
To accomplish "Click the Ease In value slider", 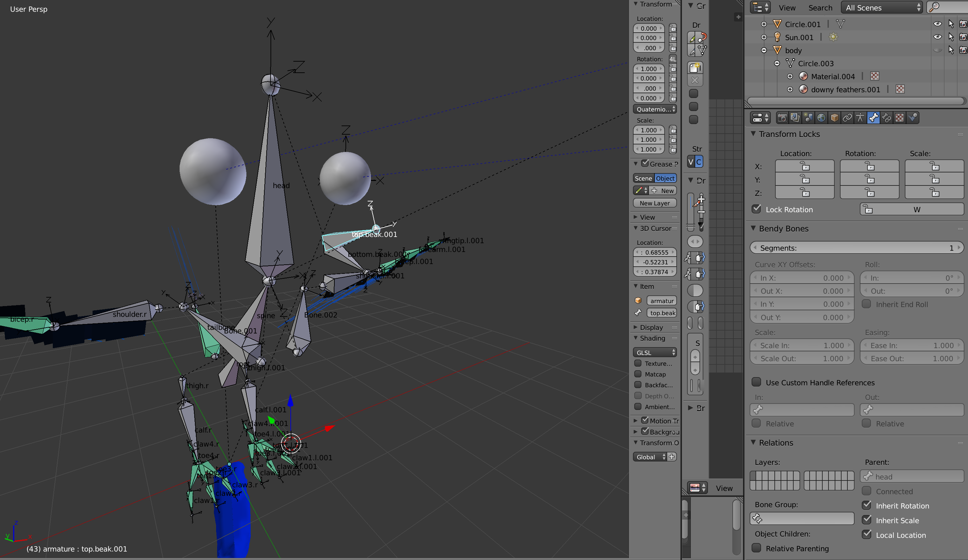I will click(912, 345).
